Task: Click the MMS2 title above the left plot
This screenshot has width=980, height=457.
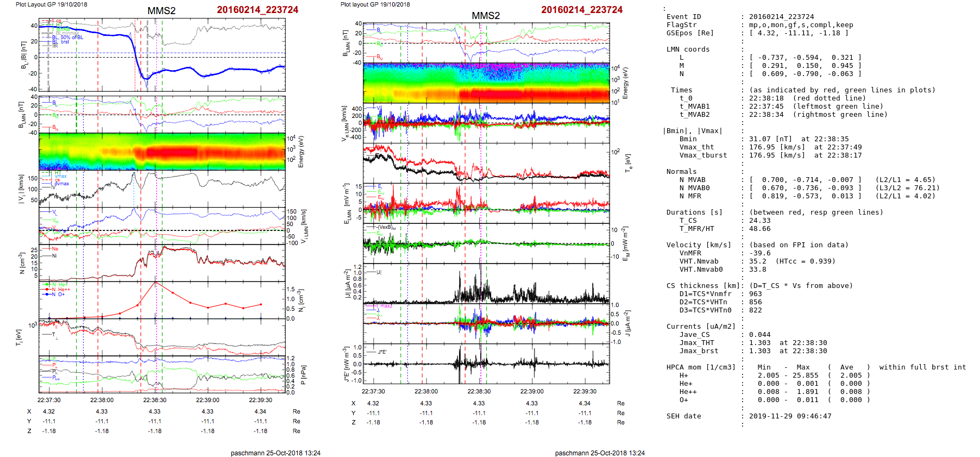Action: tap(161, 11)
